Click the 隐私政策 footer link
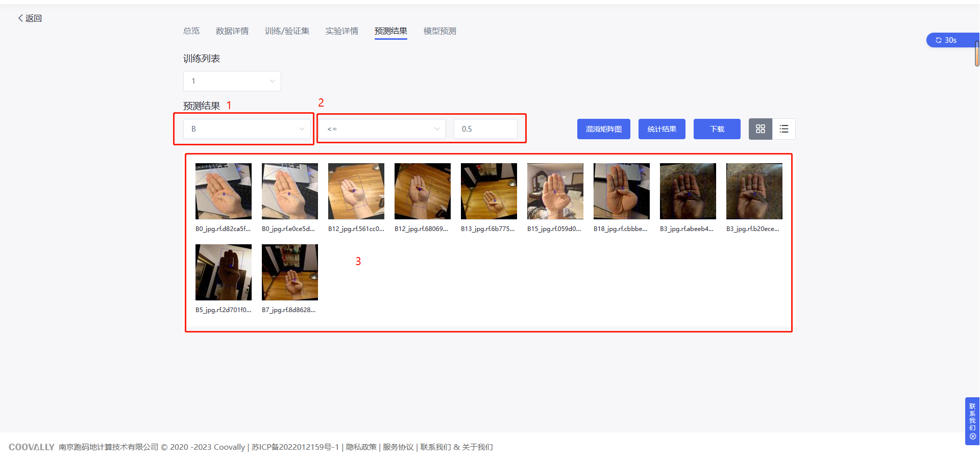 361,447
